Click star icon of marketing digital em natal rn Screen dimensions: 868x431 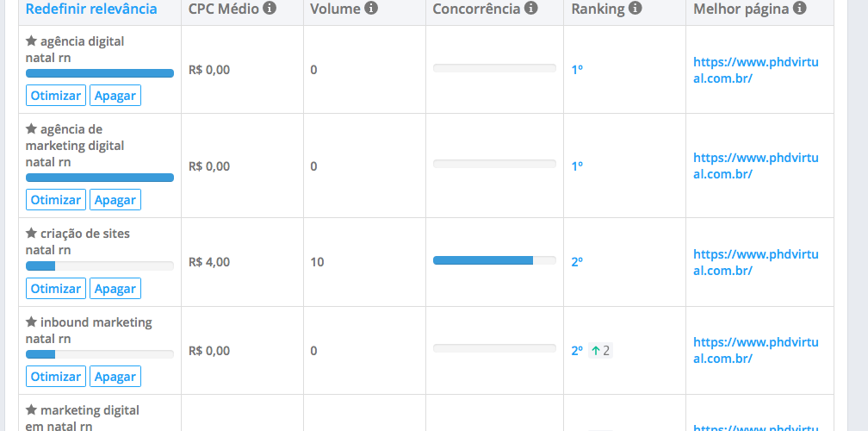tap(32, 410)
